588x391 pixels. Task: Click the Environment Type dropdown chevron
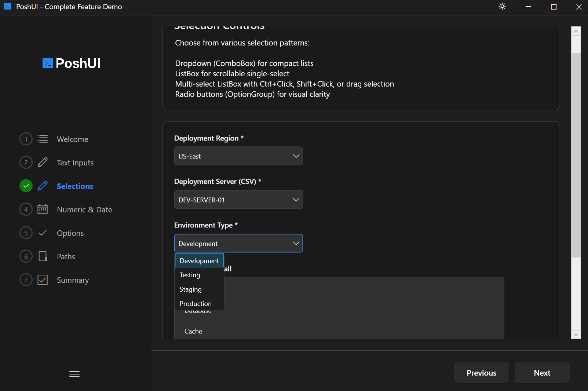(296, 243)
